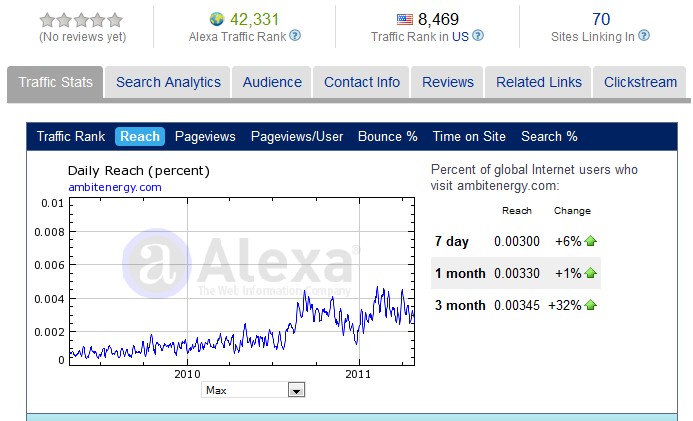Click the +1% change value

coord(568,273)
